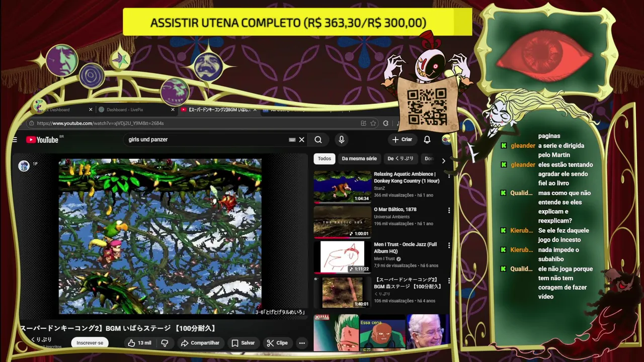Open the Men I Trust Oncle Jazz thumbnail

[x=342, y=257]
